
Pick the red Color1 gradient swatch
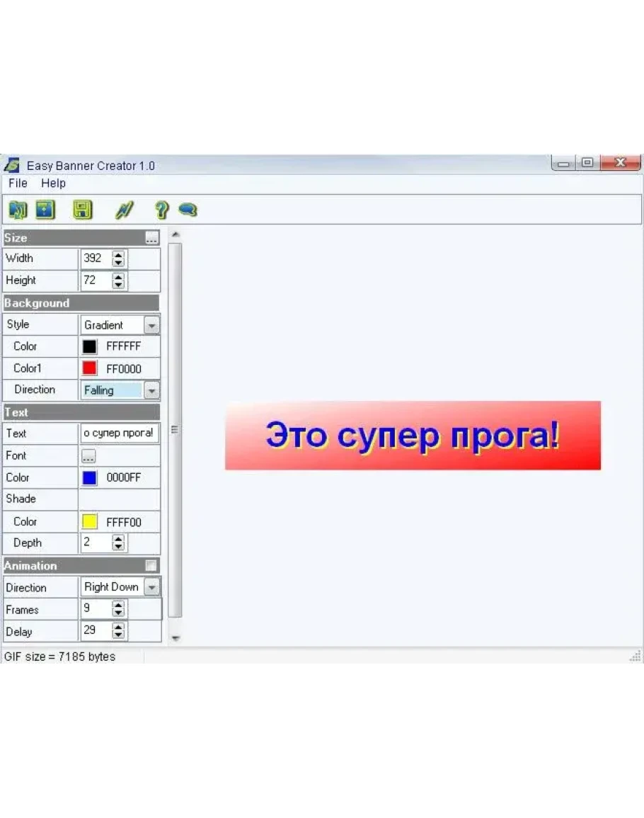(90, 368)
